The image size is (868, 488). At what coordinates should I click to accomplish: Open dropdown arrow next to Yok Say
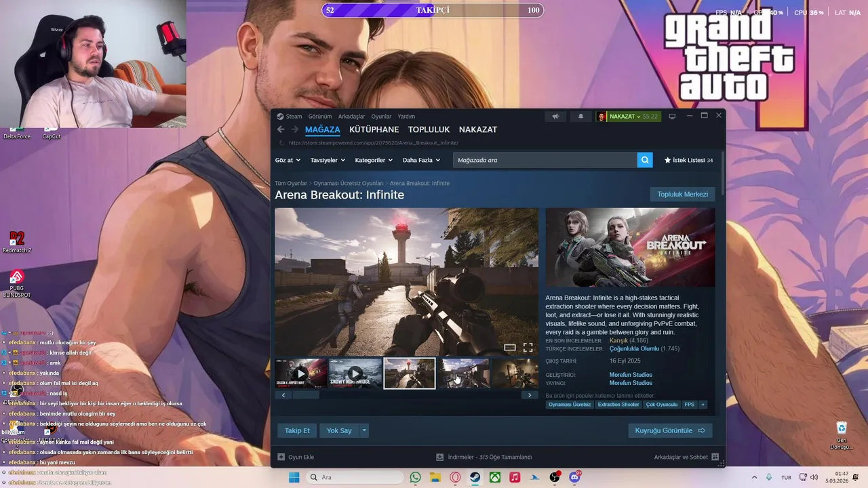coord(364,430)
